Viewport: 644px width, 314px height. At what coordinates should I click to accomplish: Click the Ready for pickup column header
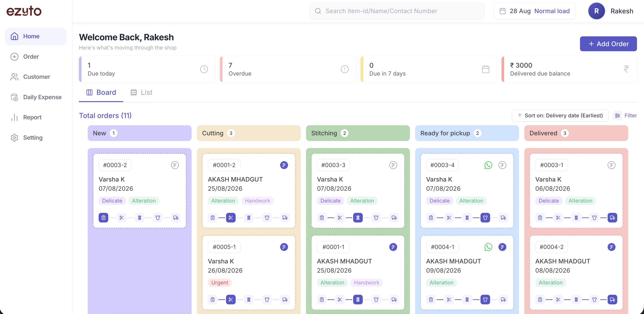click(x=467, y=133)
